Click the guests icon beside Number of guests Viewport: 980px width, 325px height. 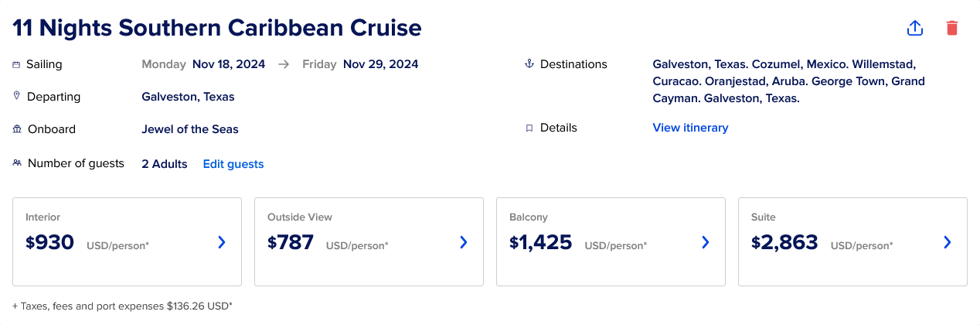coord(16,163)
